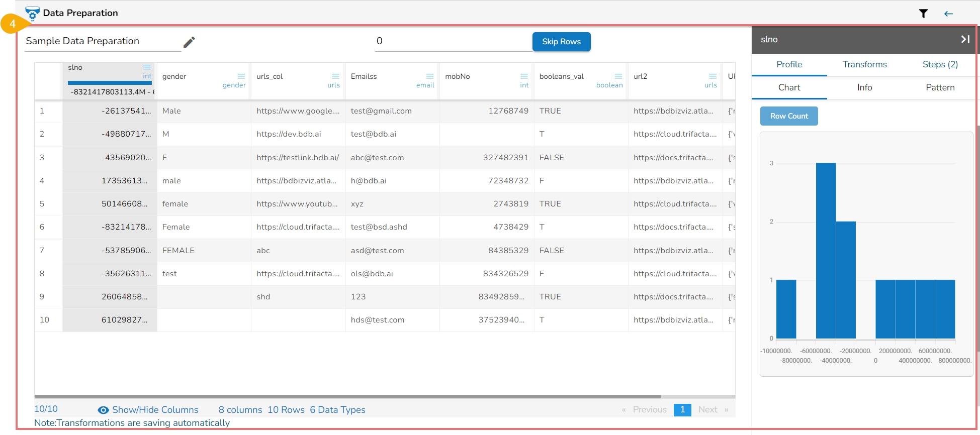The image size is (980, 435).
Task: Open the Emailss column menu icon
Action: coord(430,76)
